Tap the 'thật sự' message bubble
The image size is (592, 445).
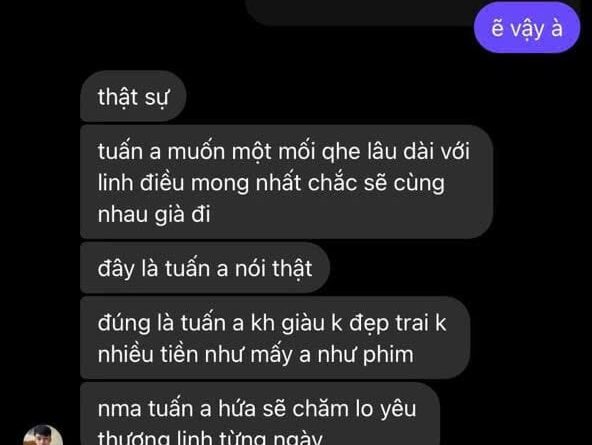point(133,97)
